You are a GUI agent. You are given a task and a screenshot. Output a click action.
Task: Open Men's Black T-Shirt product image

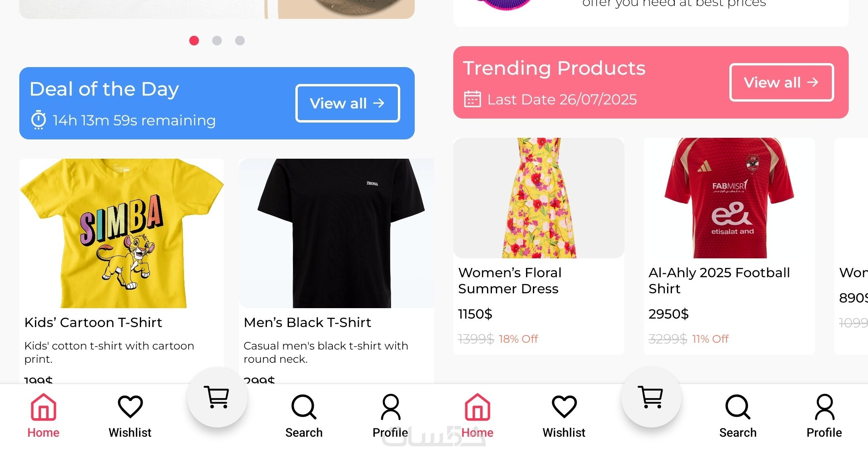tap(337, 233)
